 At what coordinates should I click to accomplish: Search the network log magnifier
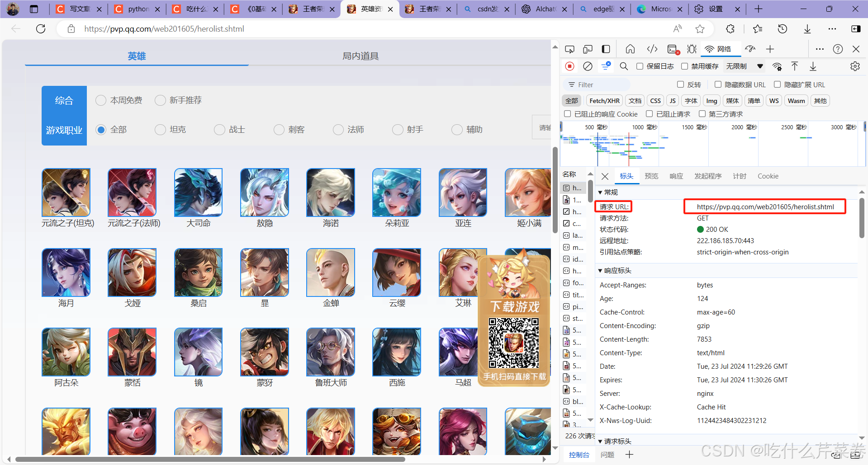coord(624,66)
